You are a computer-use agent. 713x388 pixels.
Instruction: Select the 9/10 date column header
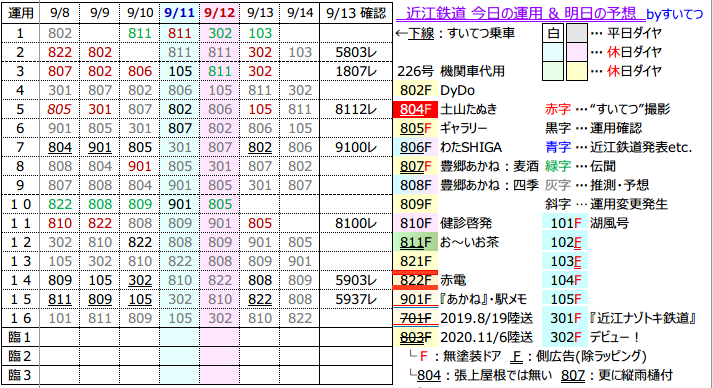click(x=140, y=14)
